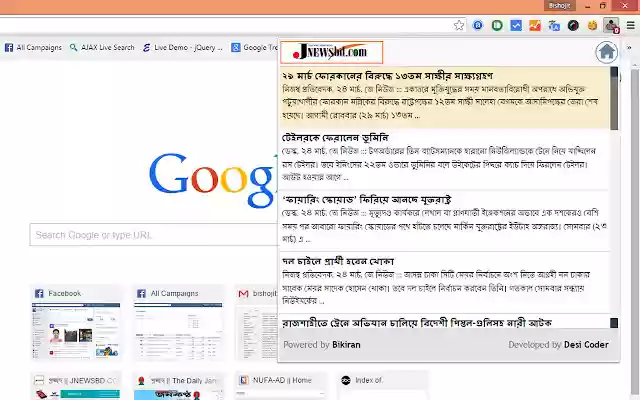Open the JNEWSBD most-visited tile
Screen dimensions: 640x400
[x=76, y=385]
